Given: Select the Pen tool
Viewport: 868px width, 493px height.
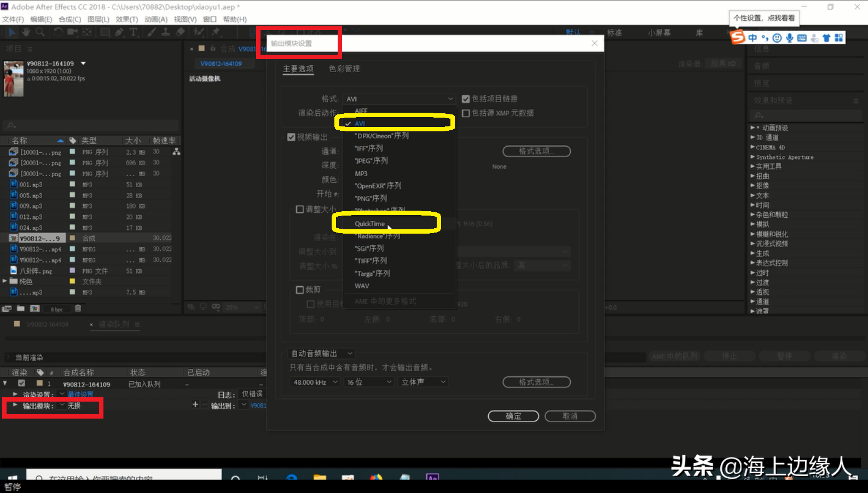Looking at the screenshot, I should [x=119, y=32].
